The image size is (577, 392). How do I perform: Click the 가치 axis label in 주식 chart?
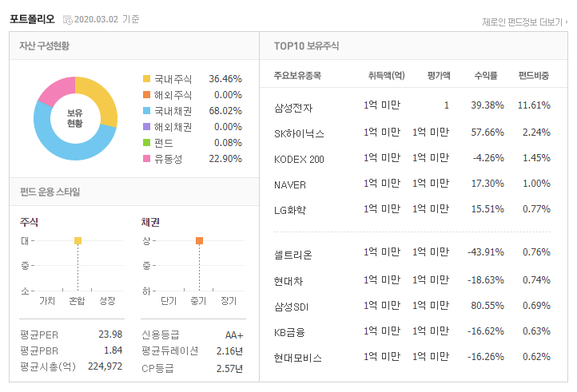click(47, 301)
